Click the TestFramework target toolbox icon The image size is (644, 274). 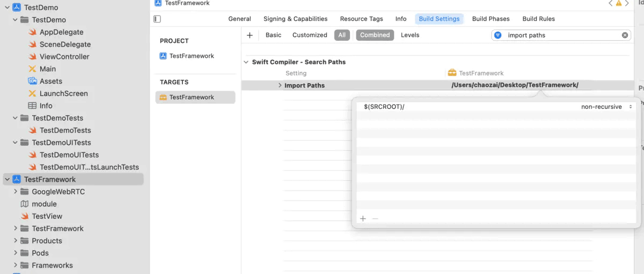(163, 97)
